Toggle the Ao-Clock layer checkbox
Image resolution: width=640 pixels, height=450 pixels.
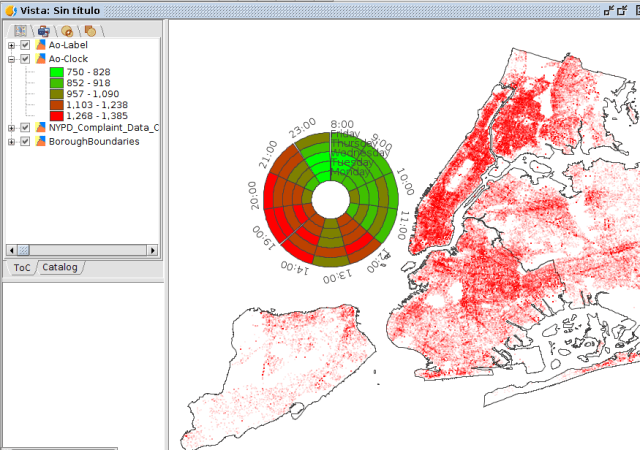(25, 59)
